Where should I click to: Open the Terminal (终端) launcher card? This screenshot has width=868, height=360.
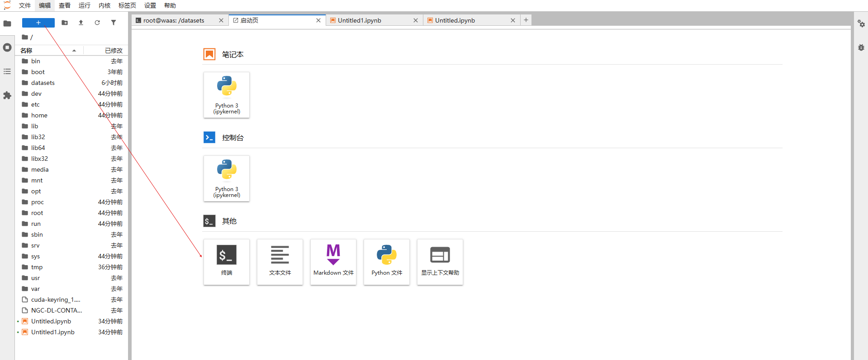point(226,262)
